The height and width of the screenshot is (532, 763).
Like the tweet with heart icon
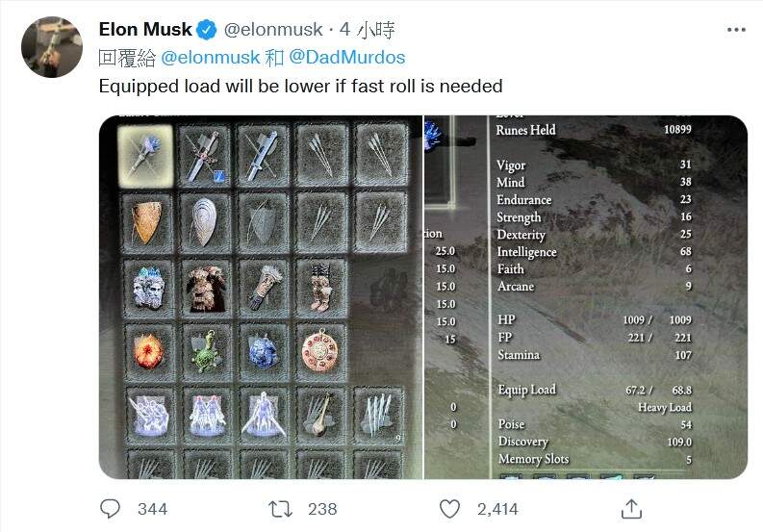point(449,508)
